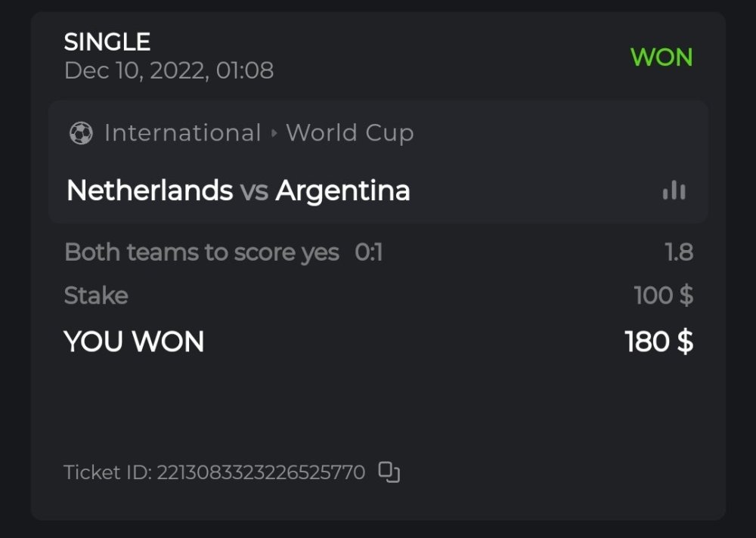The height and width of the screenshot is (538, 756).
Task: Select the Argentina team name
Action: tap(342, 190)
